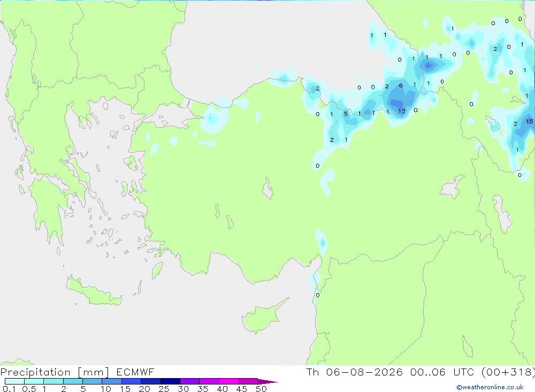The width and height of the screenshot is (535, 392).
Task: Click the 30–35 mm purple legend swatch
Action: pyautogui.click(x=190, y=381)
